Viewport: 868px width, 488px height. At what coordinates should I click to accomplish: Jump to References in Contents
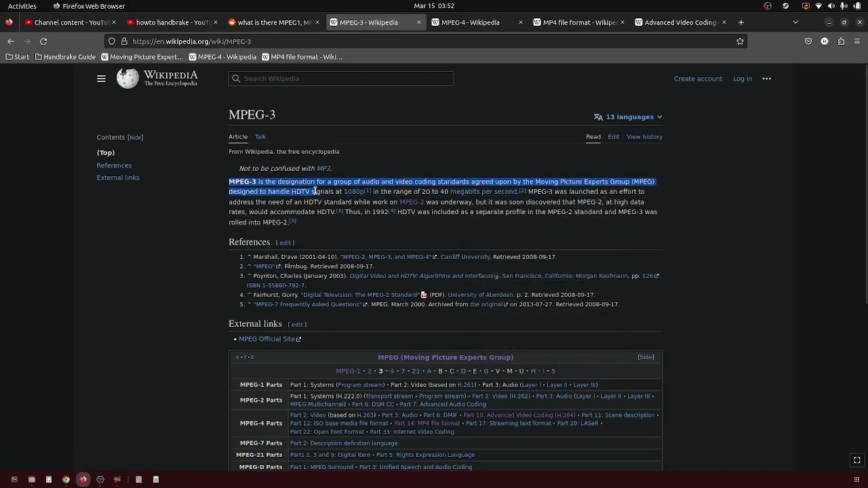point(114,165)
